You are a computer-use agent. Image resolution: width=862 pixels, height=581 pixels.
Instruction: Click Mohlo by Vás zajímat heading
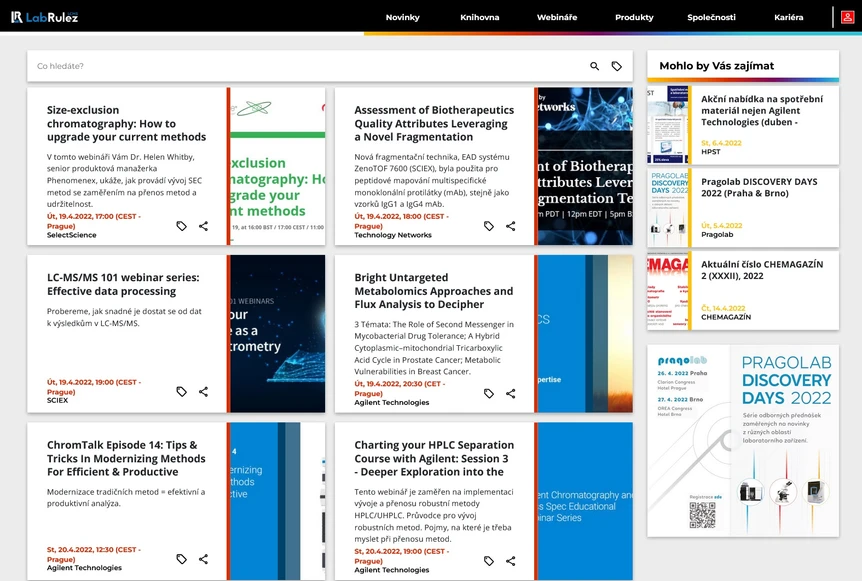[716, 66]
